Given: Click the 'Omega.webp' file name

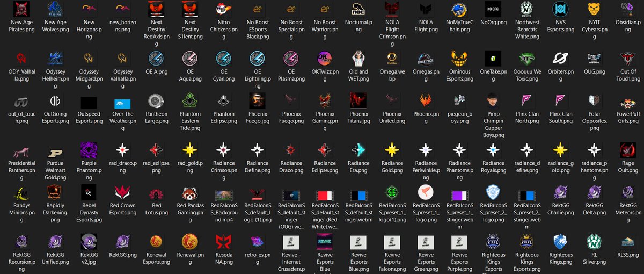Looking at the screenshot, I should 392,75.
